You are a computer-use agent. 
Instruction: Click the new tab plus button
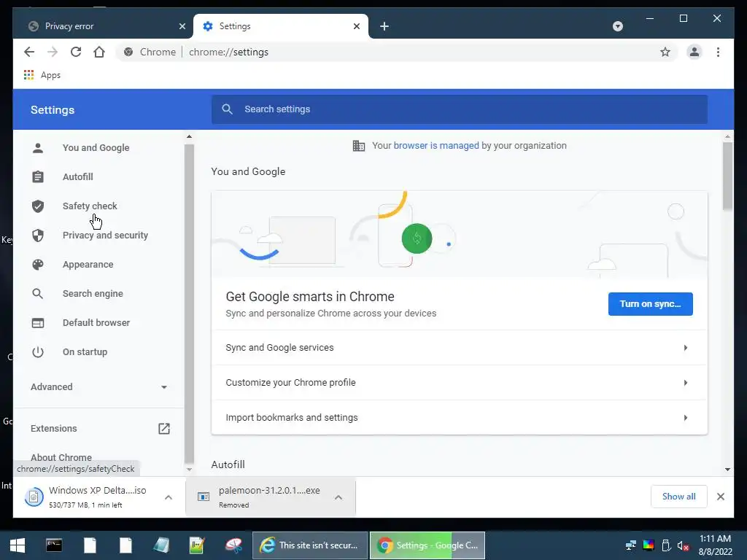(384, 26)
